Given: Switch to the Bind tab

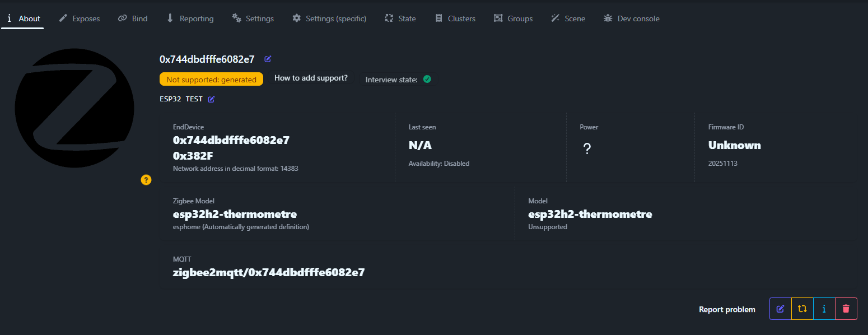Looking at the screenshot, I should (x=133, y=18).
